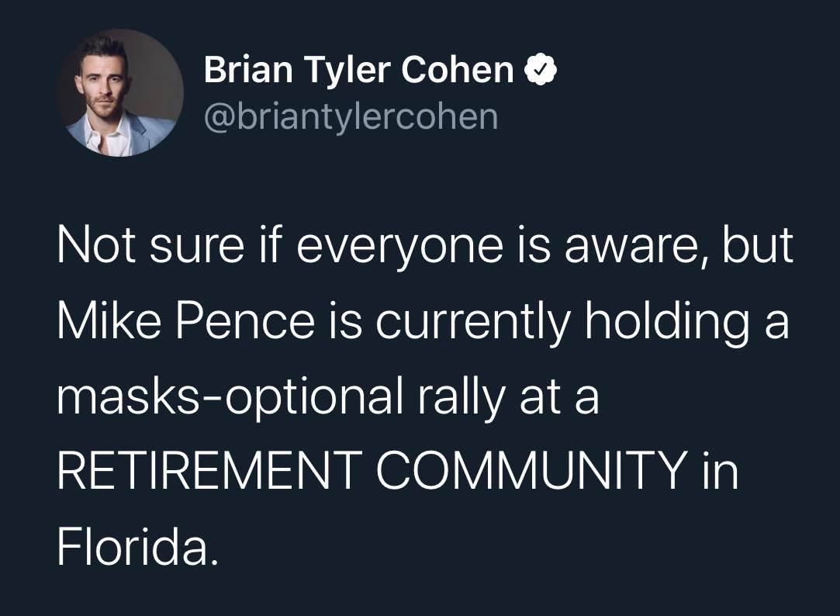Click the first name "Brian" in header

coord(248,70)
